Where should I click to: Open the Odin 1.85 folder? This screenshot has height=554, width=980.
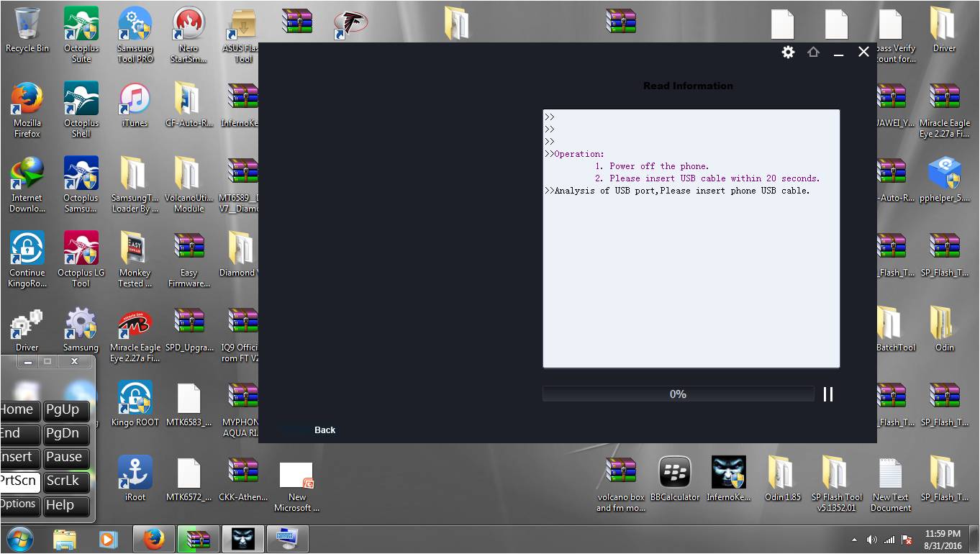pos(783,479)
